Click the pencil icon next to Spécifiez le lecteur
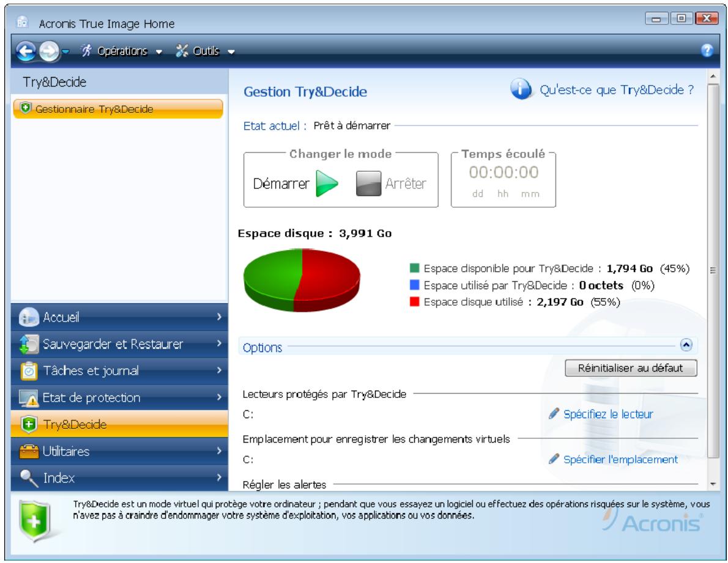 coord(554,414)
